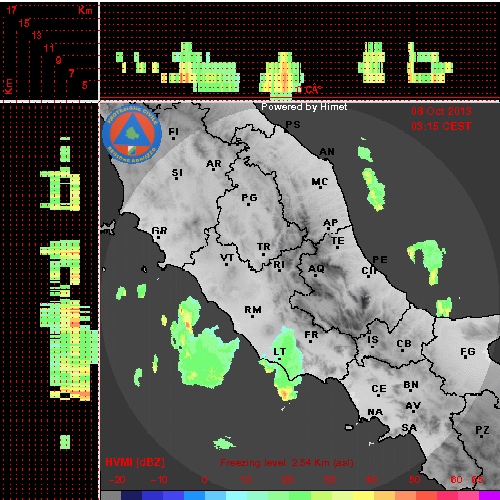The image size is (500, 500).
Task: Click the "-20" dBZ scale value
Action: pos(117,480)
